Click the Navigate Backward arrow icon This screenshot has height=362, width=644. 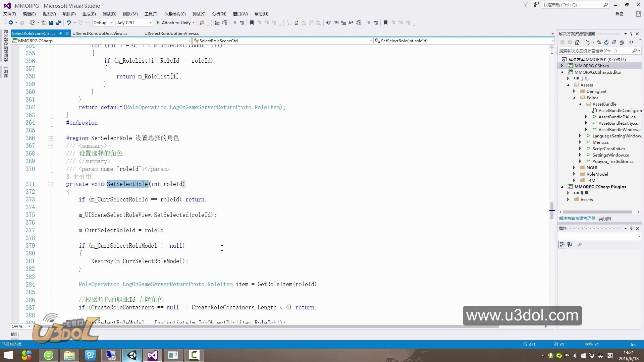(11, 23)
